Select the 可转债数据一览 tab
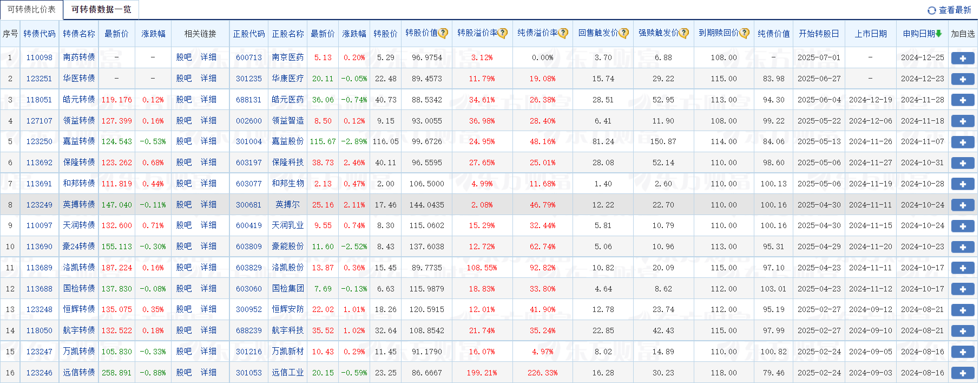 point(101,10)
